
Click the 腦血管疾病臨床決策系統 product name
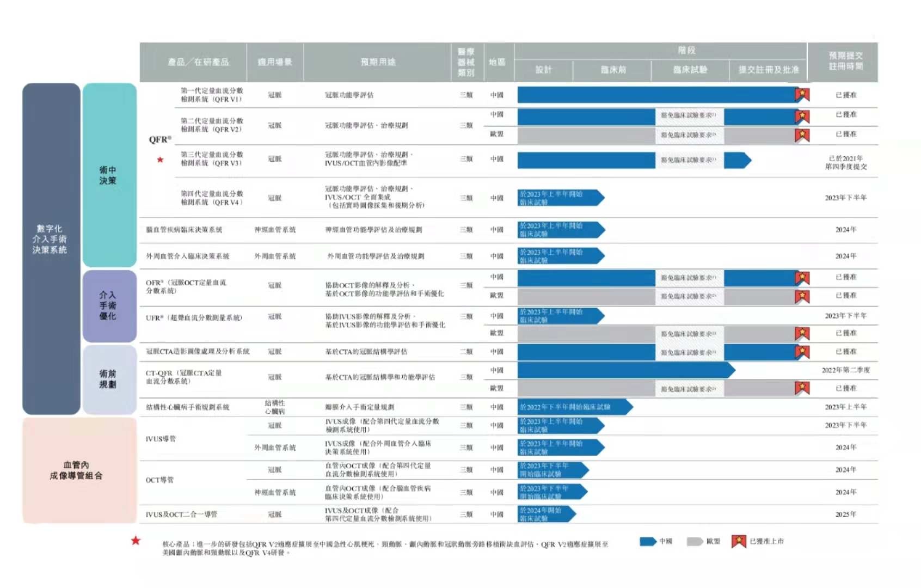click(x=184, y=230)
